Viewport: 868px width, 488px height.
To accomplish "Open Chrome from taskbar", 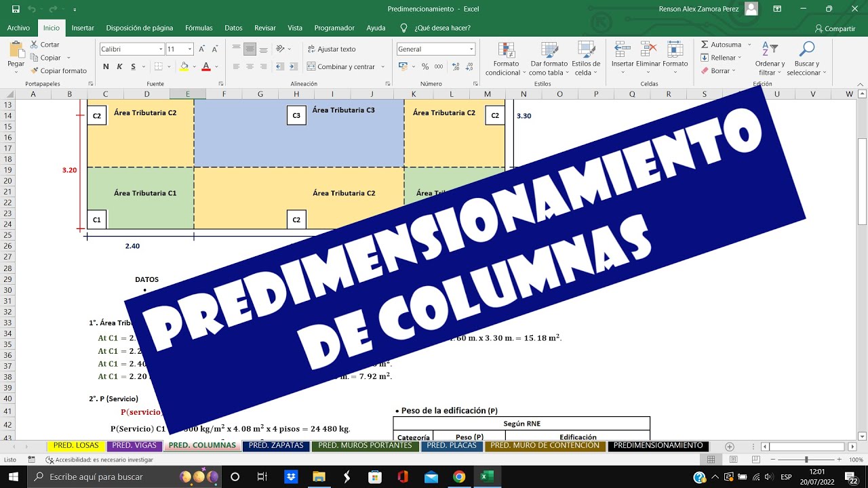I will tap(459, 476).
